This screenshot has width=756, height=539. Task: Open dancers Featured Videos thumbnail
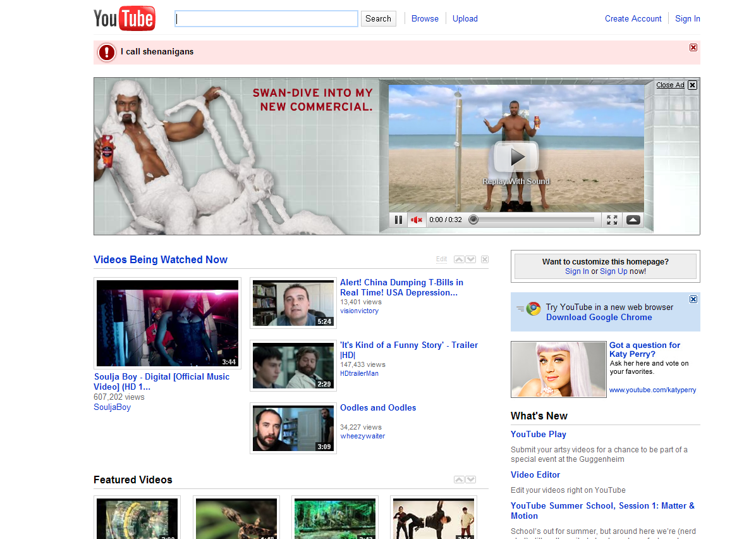click(434, 517)
